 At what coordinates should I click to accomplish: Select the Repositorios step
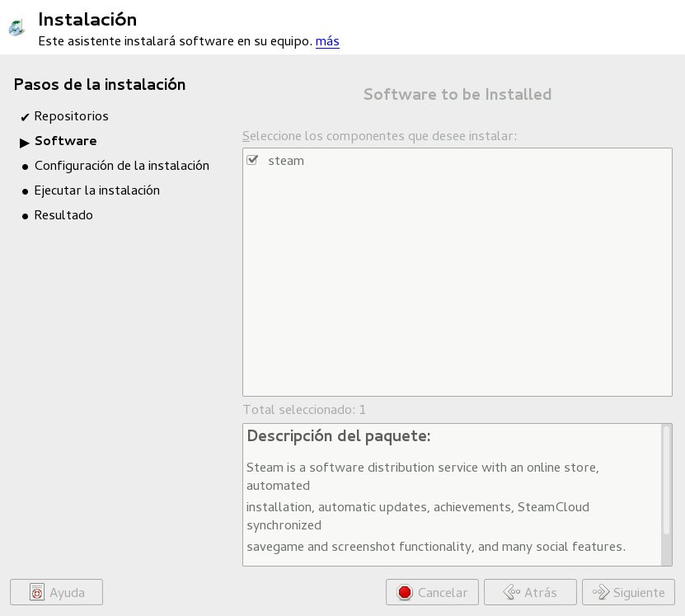71,116
